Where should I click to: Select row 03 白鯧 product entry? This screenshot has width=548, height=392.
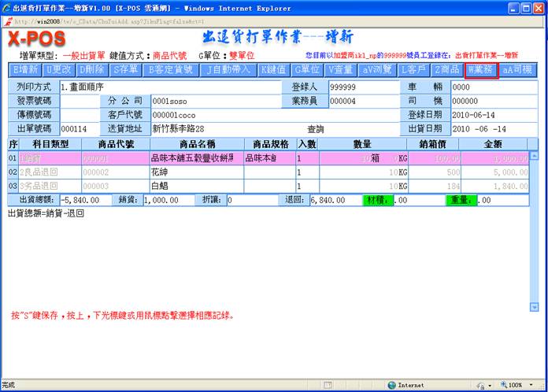pos(194,185)
